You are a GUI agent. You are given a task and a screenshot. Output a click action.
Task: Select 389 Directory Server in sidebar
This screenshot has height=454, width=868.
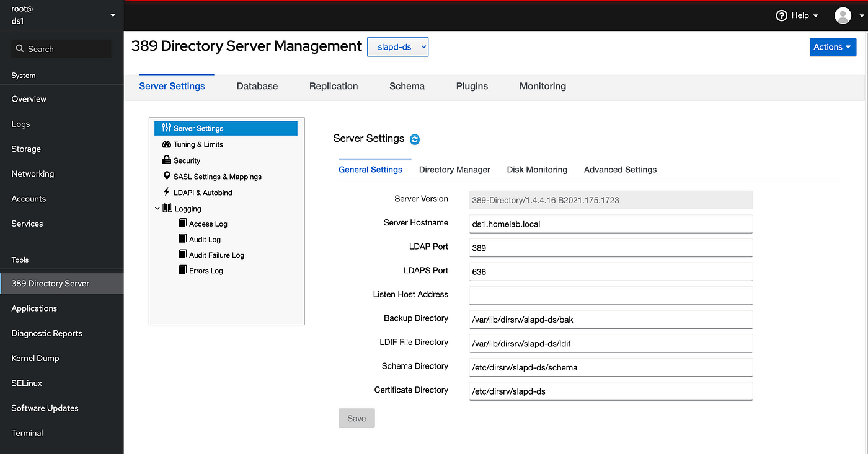tap(62, 283)
